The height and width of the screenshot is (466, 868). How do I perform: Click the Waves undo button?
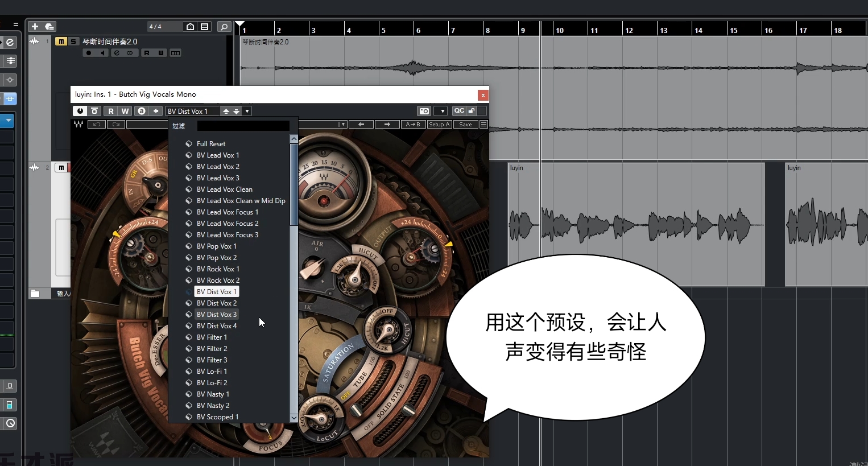(x=97, y=124)
